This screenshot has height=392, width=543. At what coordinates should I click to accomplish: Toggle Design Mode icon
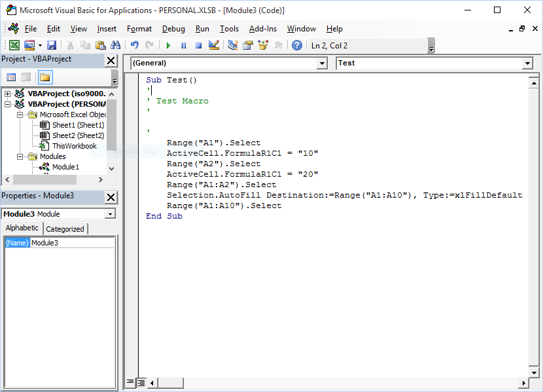tap(214, 45)
